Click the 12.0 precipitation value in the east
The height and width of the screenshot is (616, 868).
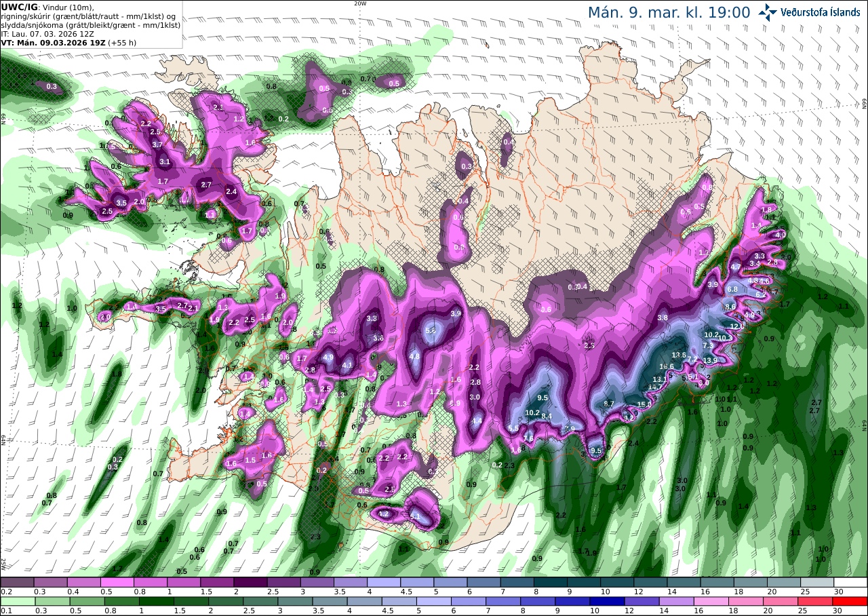pos(737,326)
